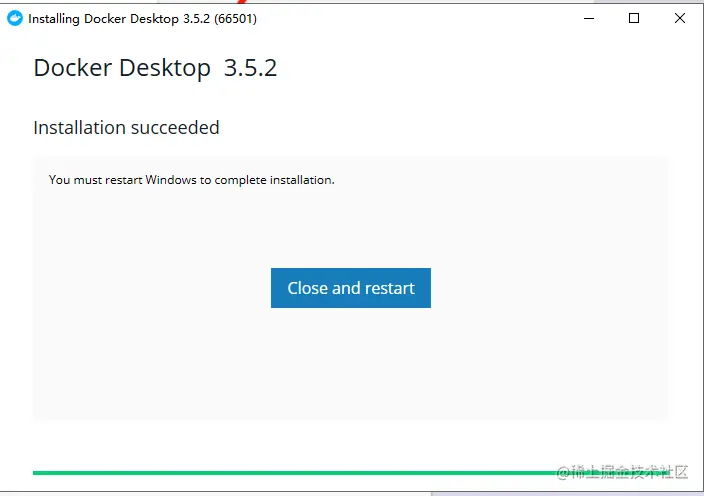The image size is (704, 496).
Task: Click the green installation progress bar
Action: (x=350, y=473)
